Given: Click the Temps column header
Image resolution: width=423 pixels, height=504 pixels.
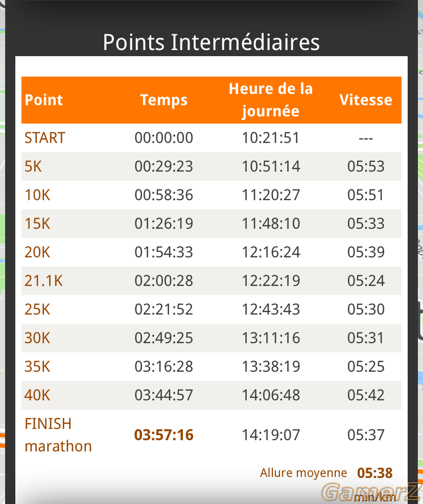Looking at the screenshot, I should (x=163, y=100).
